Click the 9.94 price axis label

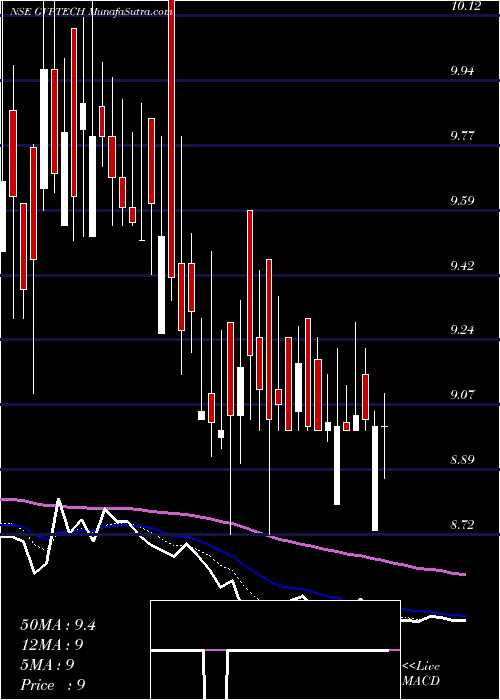(463, 71)
